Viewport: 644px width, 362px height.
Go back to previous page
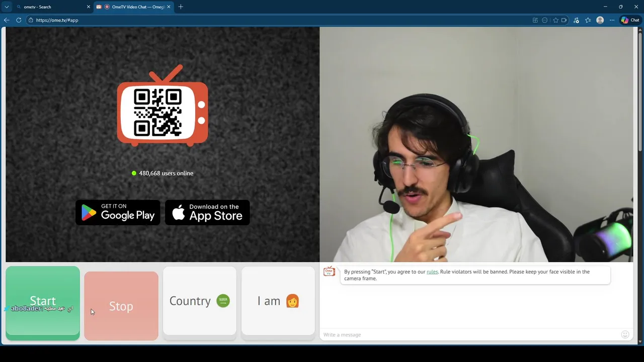pyautogui.click(x=7, y=20)
